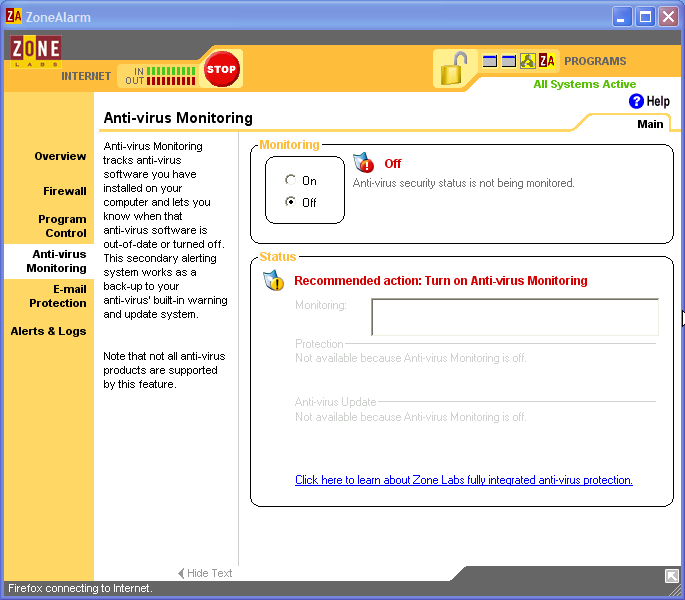685x600 pixels.
Task: Click the Status warning shield icon
Action: pos(274,281)
